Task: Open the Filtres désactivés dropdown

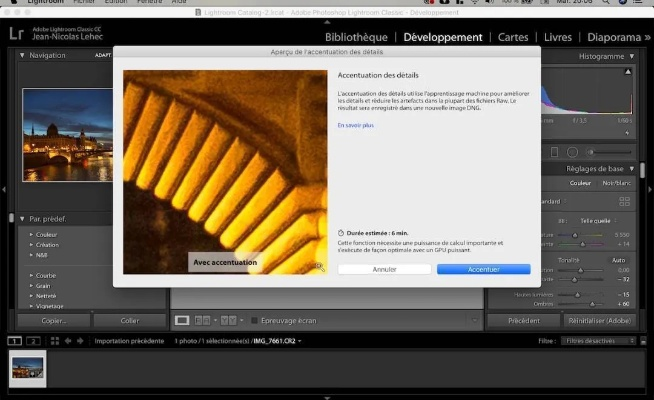Action: pos(597,341)
